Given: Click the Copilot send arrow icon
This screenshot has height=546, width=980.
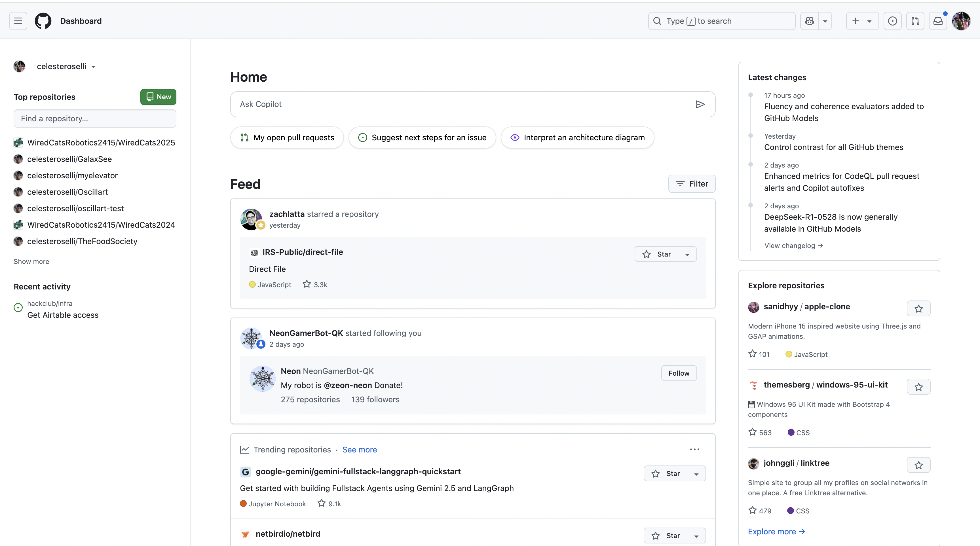Looking at the screenshot, I should 700,104.
